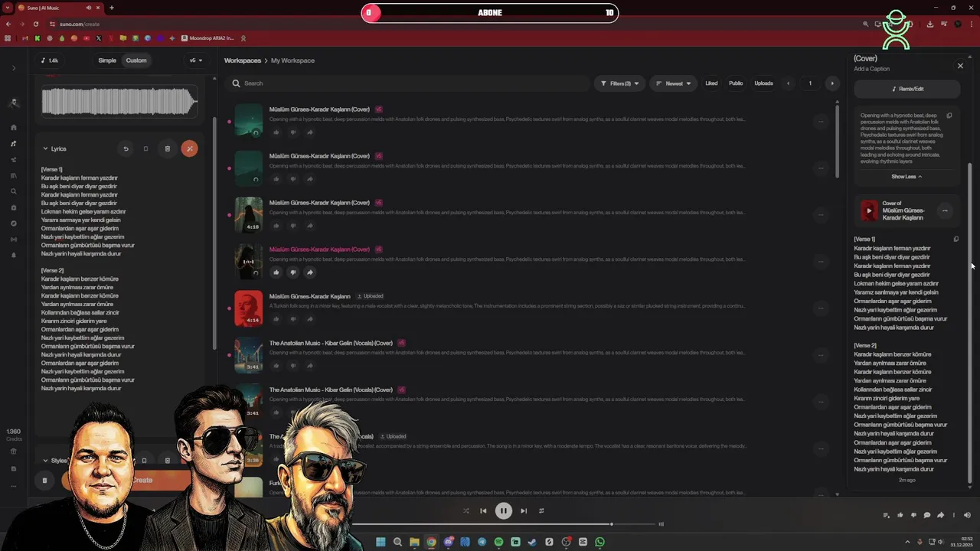This screenshot has width=980, height=551.
Task: Filter songs by Public
Action: [736, 83]
